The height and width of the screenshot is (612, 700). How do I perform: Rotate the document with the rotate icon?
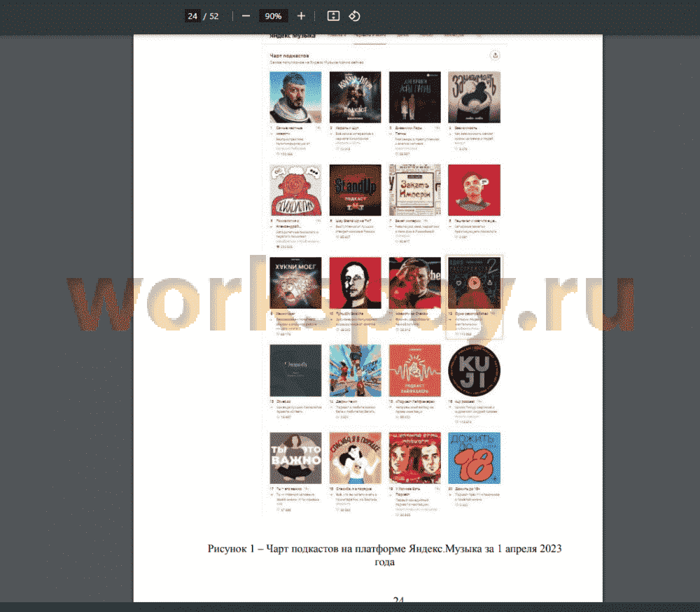click(x=354, y=16)
